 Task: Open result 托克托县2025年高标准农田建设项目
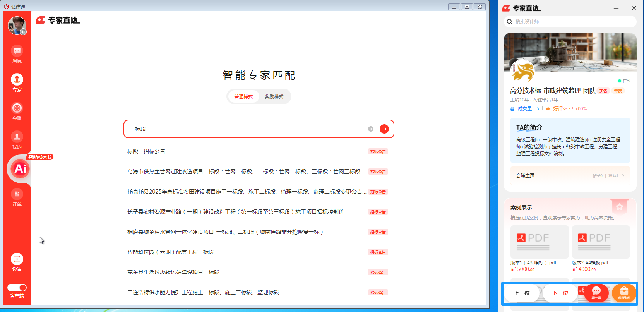click(x=247, y=192)
